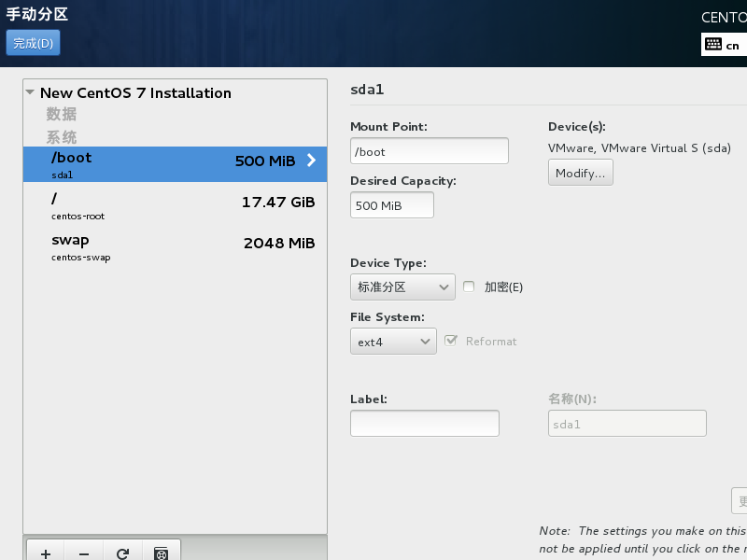Click the keyboard layout icon beside cn
This screenshot has height=560, width=747.
click(x=713, y=44)
